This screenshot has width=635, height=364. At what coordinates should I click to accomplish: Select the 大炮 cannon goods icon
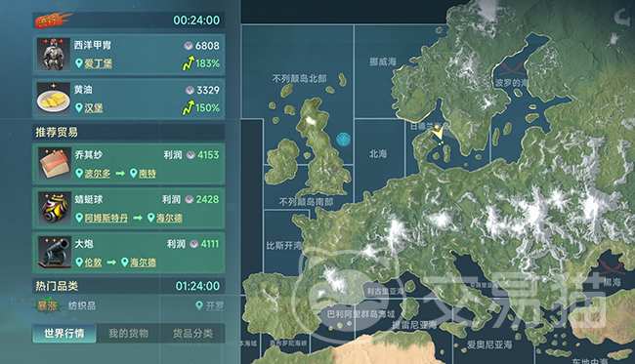click(55, 253)
